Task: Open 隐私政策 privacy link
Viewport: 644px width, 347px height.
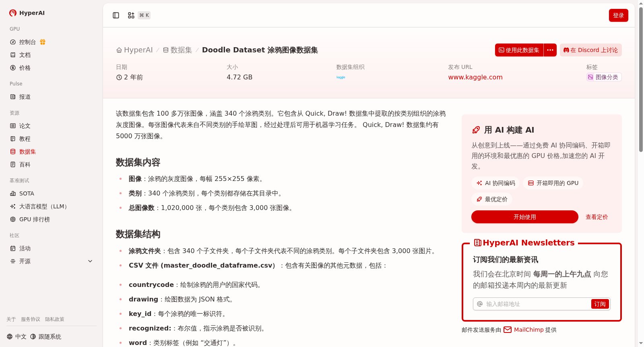Action: coord(55,319)
